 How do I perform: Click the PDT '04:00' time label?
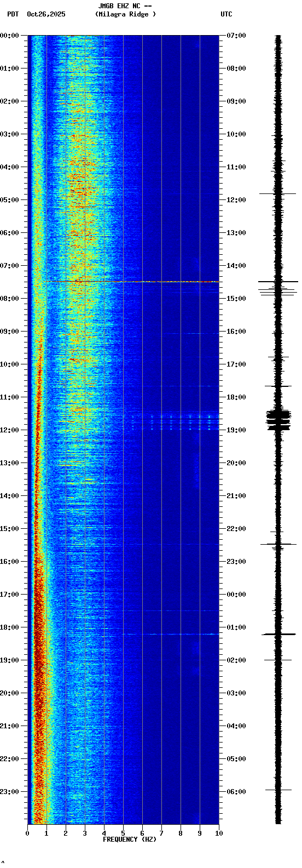pos(9,167)
